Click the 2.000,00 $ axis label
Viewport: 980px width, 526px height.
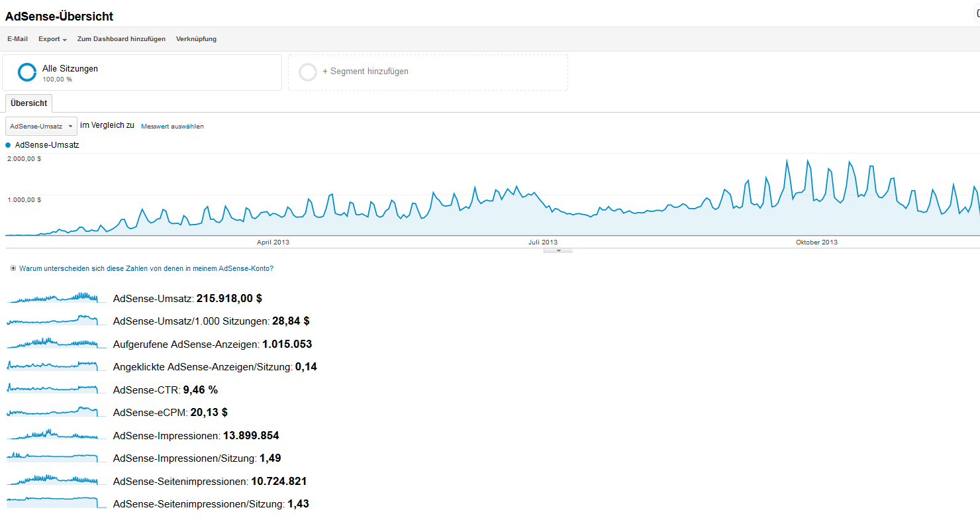coord(24,159)
